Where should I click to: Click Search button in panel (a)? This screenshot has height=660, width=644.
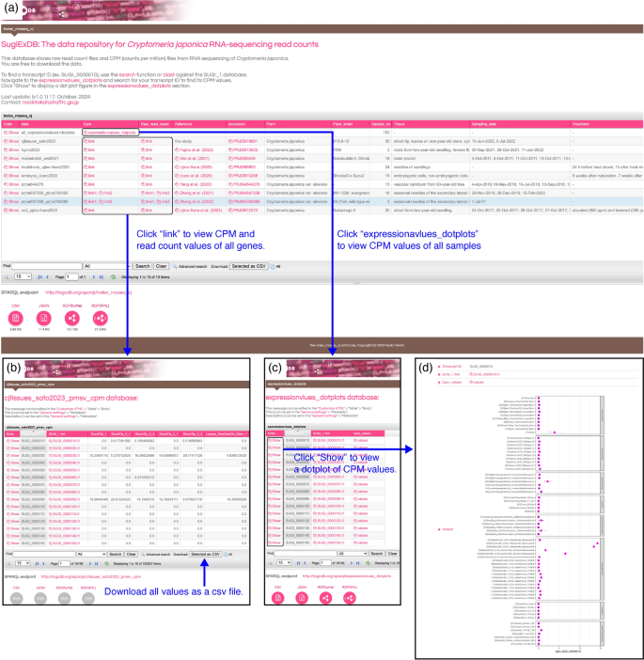point(142,266)
